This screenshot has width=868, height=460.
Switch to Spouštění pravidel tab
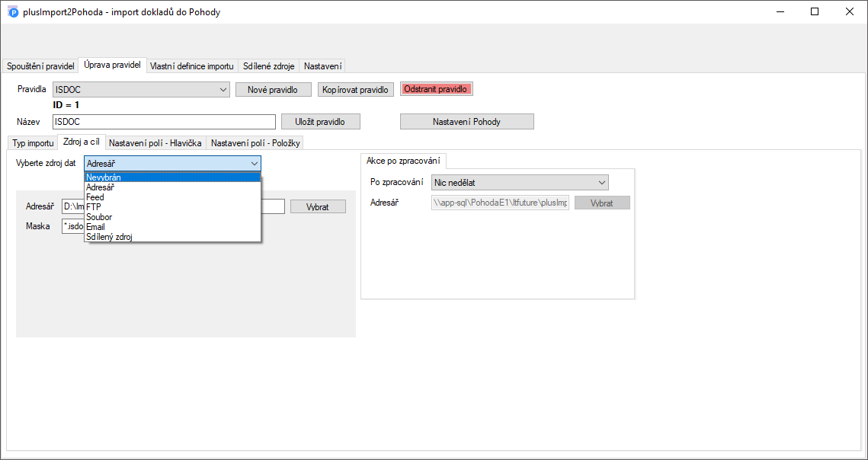point(40,66)
